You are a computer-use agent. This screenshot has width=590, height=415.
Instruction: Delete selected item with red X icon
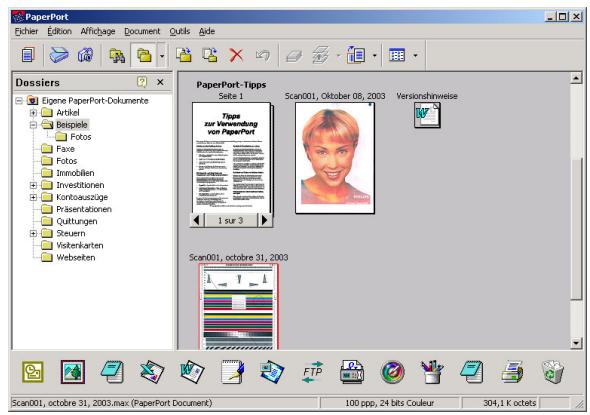236,56
